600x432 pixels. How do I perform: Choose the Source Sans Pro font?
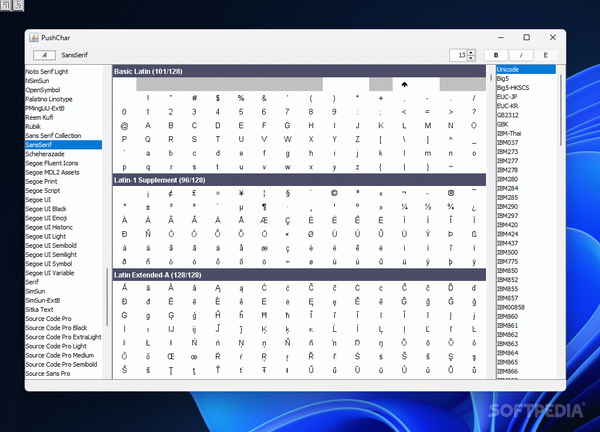48,373
